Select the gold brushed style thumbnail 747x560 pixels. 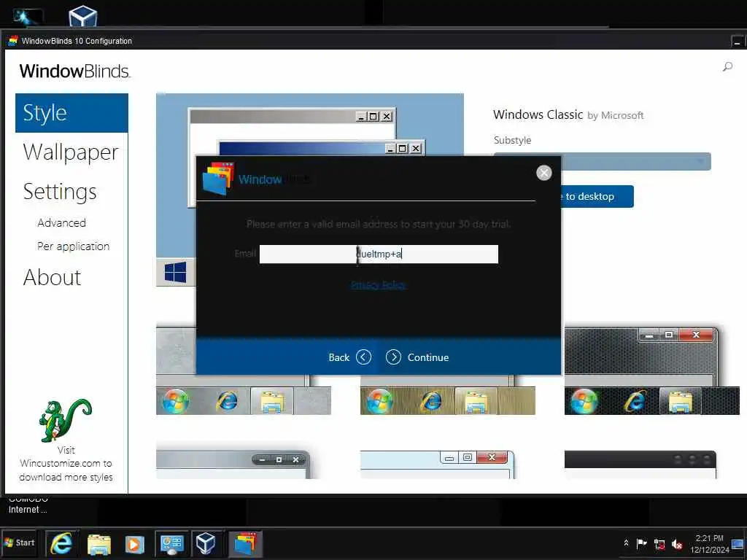click(447, 394)
